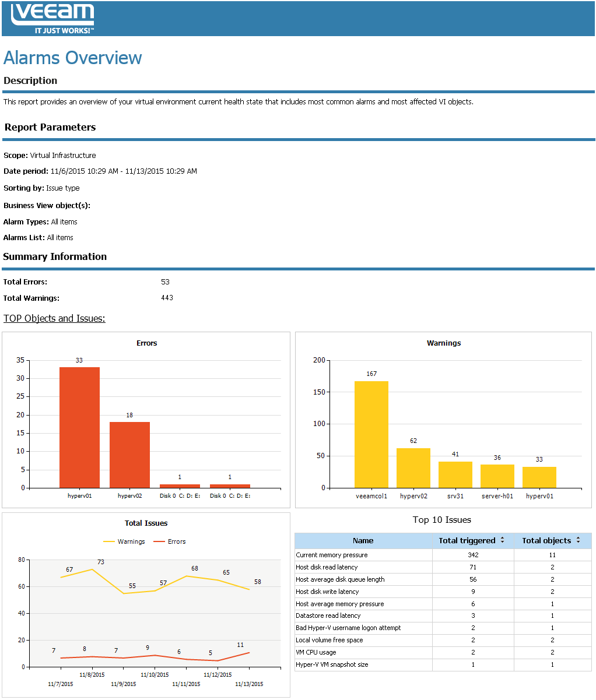Click the Alarm Types: All items line

(40, 222)
